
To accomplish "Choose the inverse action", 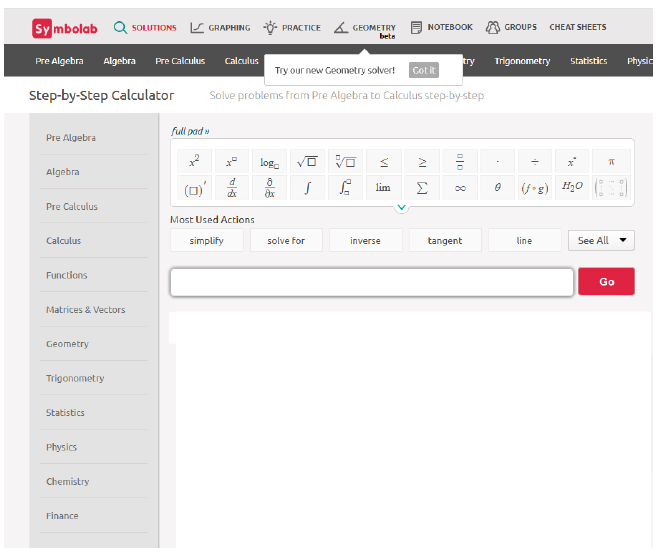I will pyautogui.click(x=365, y=240).
